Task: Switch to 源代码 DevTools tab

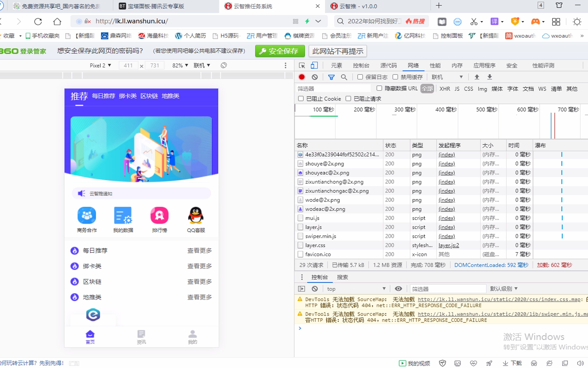Action: 389,65
